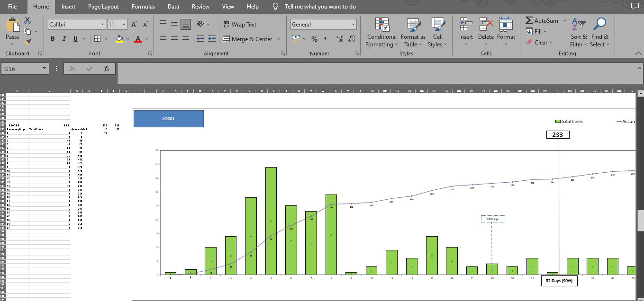Click the Accounting Number Format icon

(x=296, y=39)
